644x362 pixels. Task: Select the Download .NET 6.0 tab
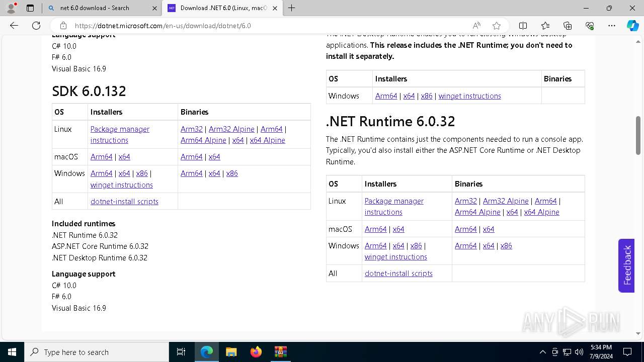(x=223, y=8)
